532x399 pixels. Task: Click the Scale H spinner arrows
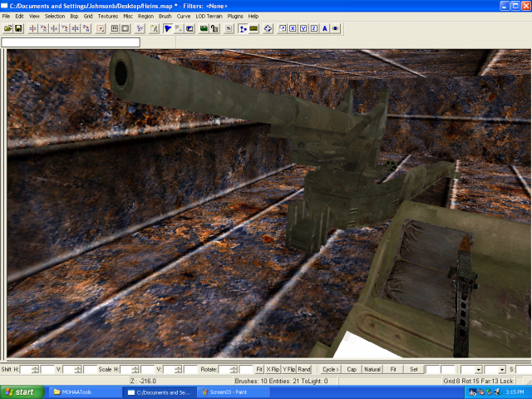pos(135,369)
